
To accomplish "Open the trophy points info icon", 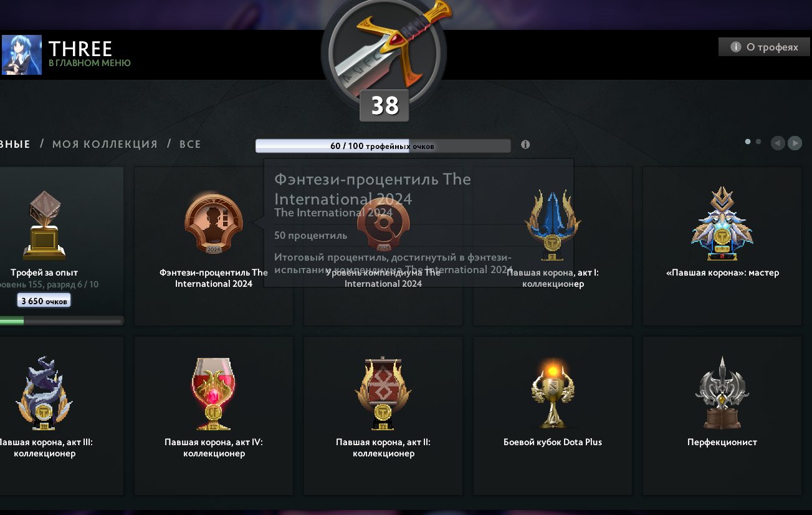I will (x=525, y=145).
